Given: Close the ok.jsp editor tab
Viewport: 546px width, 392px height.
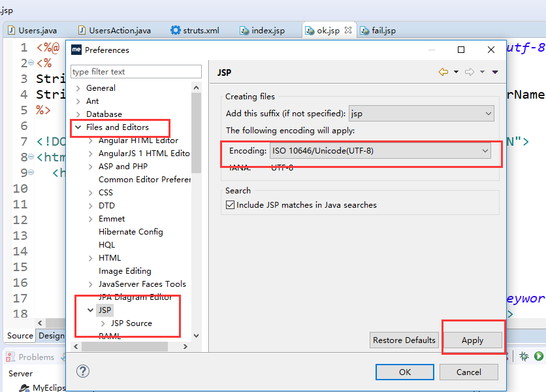Looking at the screenshot, I should coord(348,30).
